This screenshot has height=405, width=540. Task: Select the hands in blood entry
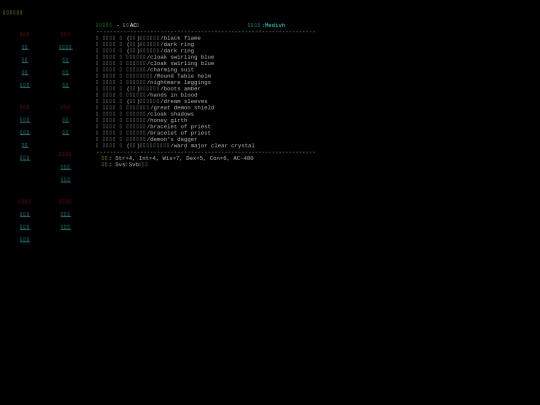[147, 95]
